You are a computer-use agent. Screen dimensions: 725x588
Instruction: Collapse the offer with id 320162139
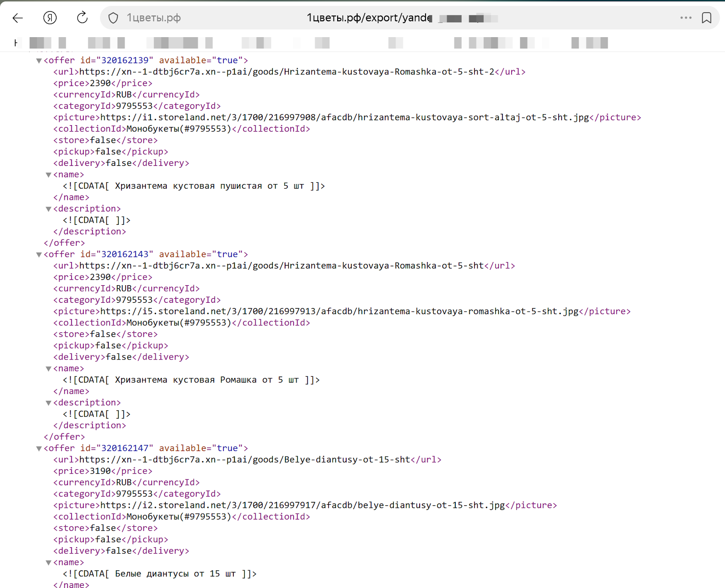tap(39, 61)
